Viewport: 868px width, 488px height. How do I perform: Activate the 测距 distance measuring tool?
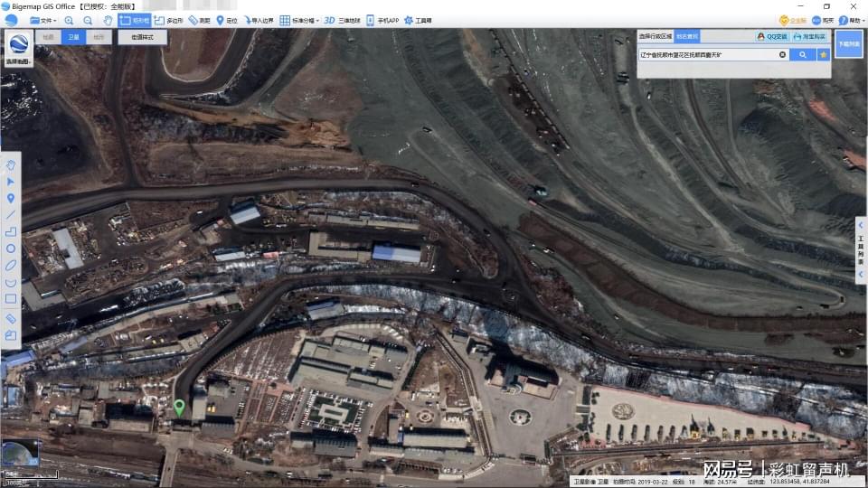click(x=199, y=20)
